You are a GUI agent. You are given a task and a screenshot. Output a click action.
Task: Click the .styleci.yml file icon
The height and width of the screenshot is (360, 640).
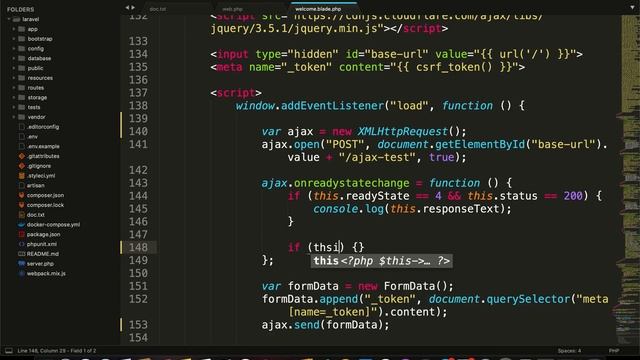coord(22,176)
